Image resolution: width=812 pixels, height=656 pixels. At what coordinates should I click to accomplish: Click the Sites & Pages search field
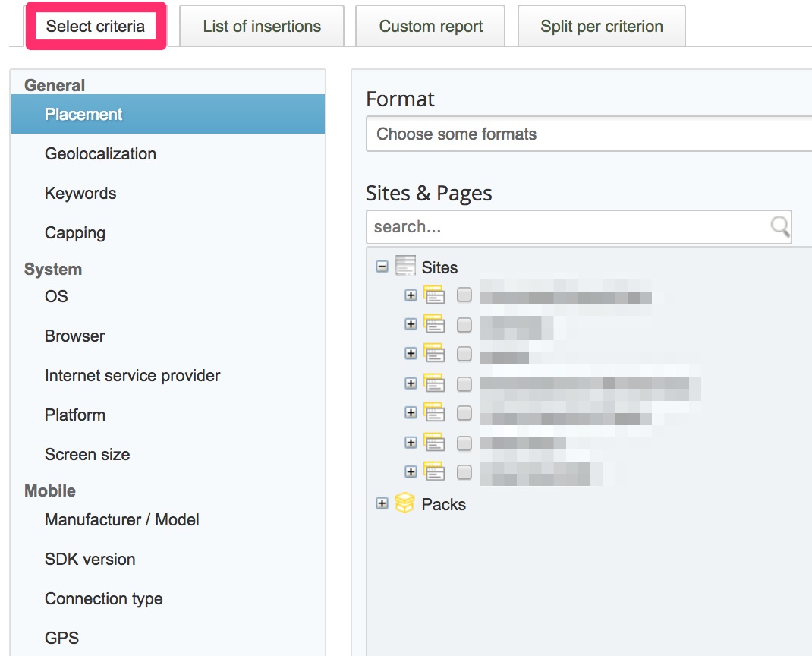565,226
